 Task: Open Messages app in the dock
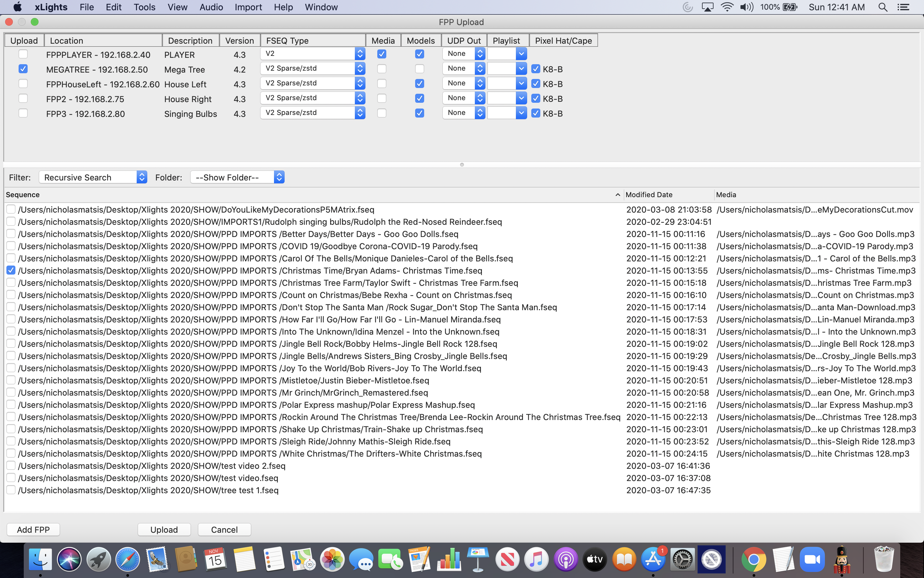[x=361, y=560]
